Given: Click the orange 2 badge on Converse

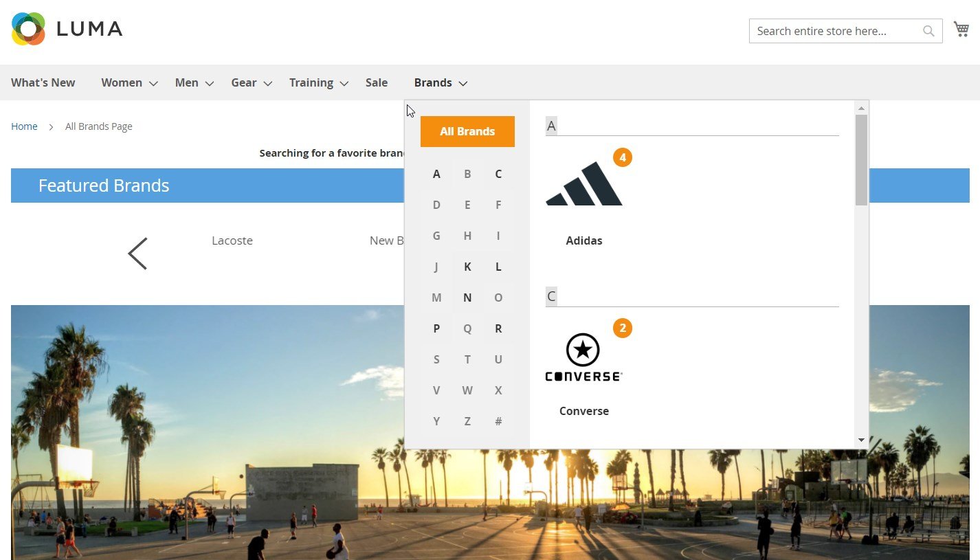Looking at the screenshot, I should [622, 328].
